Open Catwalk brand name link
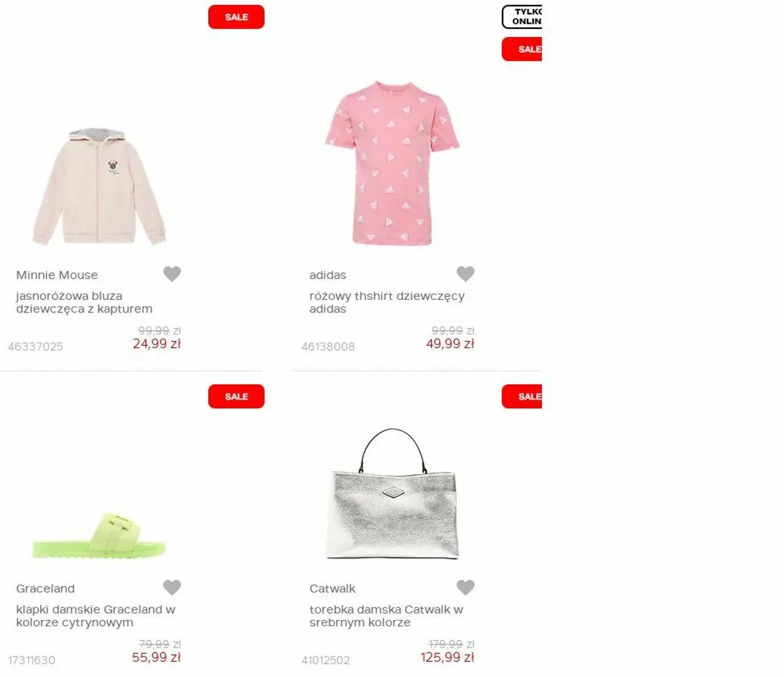Screen dimensions: 784x677 [x=332, y=589]
